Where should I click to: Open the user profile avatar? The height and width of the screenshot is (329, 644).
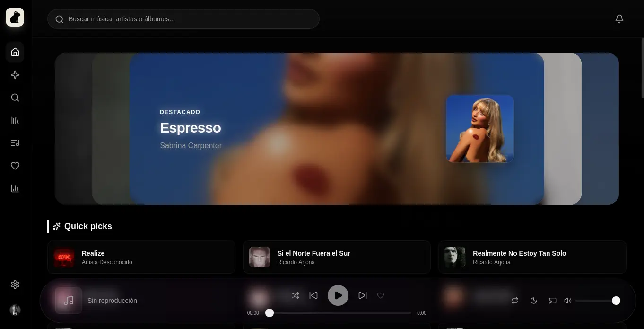(x=15, y=310)
